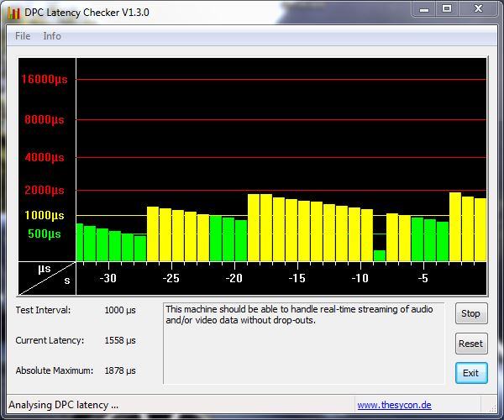504x420 pixels.
Task: Click the 4000µs axis label
Action: [x=45, y=157]
